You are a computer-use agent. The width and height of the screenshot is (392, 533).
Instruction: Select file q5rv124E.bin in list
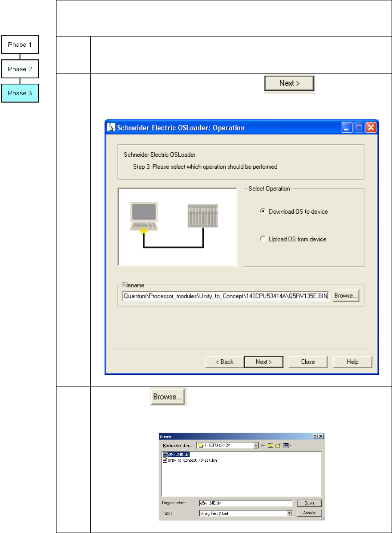click(176, 455)
